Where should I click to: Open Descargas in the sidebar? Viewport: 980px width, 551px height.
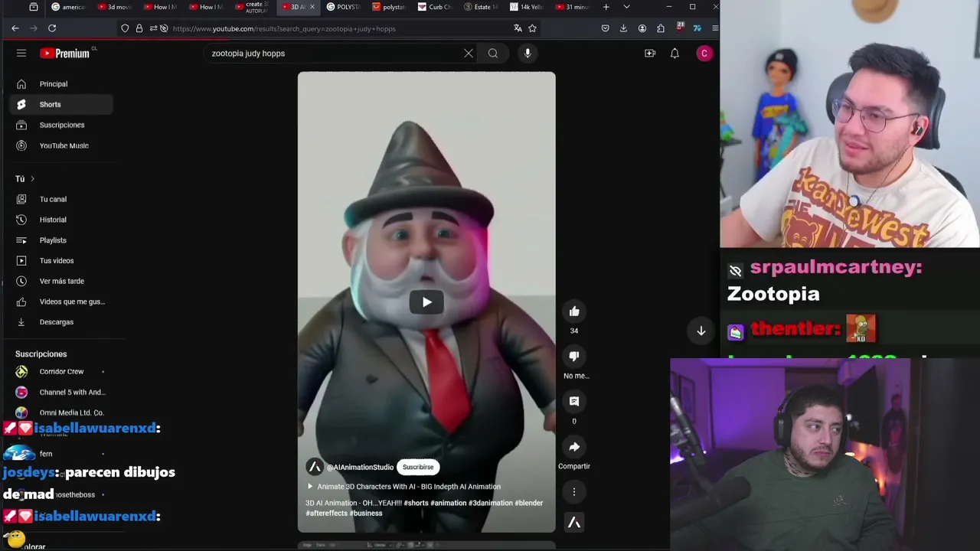click(62, 322)
